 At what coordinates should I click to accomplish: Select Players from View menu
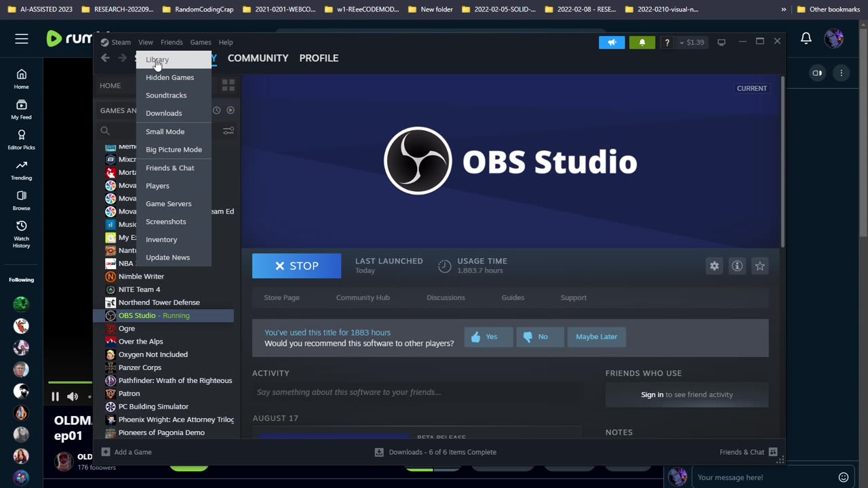coord(174,186)
